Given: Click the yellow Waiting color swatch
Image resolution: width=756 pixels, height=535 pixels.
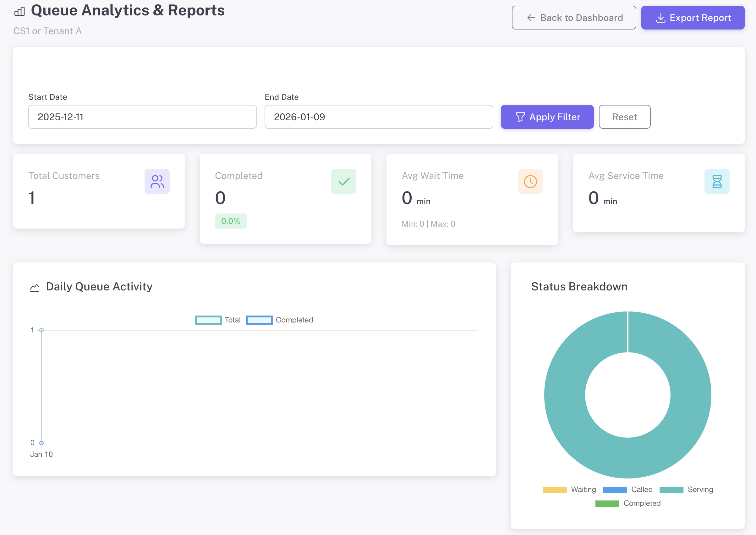Looking at the screenshot, I should pos(555,489).
